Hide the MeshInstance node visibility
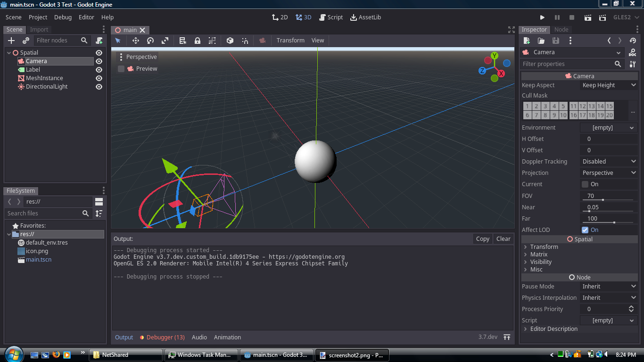 click(99, 78)
